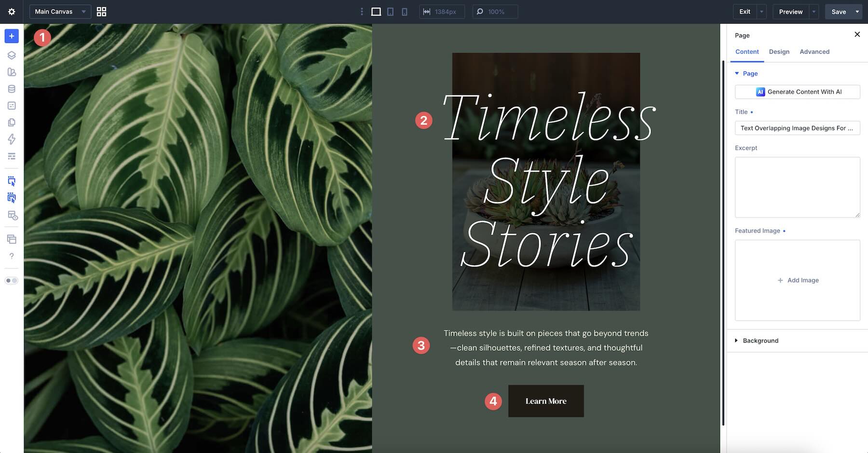The width and height of the screenshot is (868, 453).
Task: Click Add Image in Featured Image
Action: tap(798, 280)
